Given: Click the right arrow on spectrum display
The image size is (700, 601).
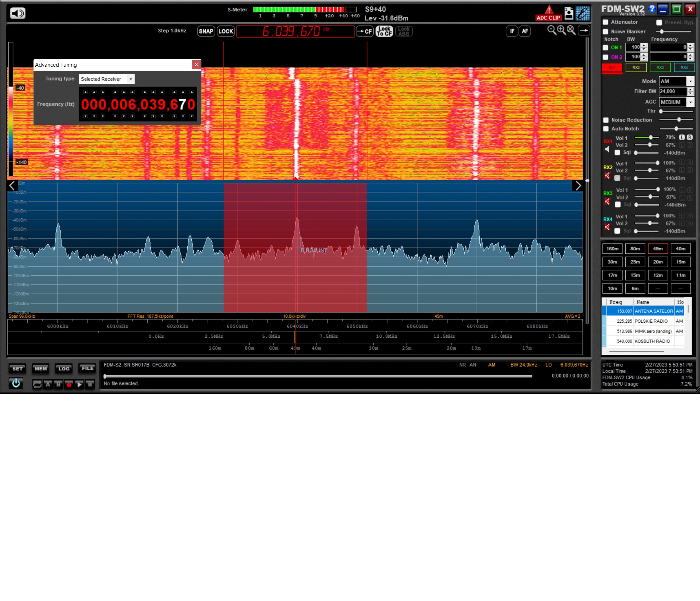Looking at the screenshot, I should (578, 186).
